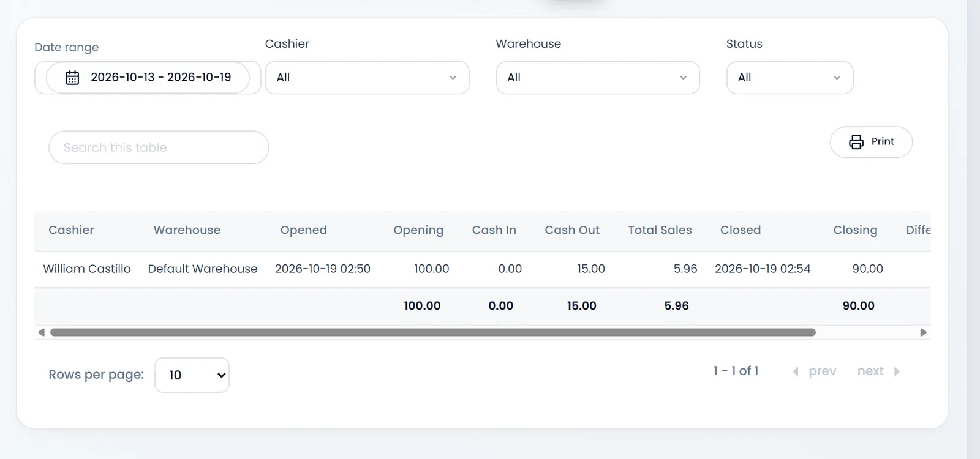Open the Warehouse filter dropdown
Viewport: 980px width, 459px height.
point(598,78)
